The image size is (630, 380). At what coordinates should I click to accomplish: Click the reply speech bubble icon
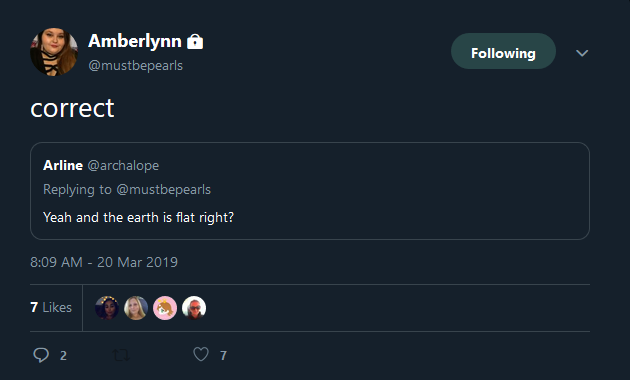(x=41, y=355)
